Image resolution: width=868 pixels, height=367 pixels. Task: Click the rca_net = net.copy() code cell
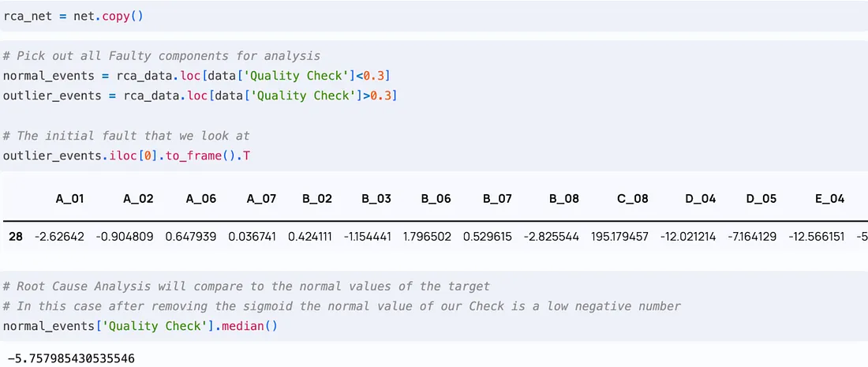[434, 16]
